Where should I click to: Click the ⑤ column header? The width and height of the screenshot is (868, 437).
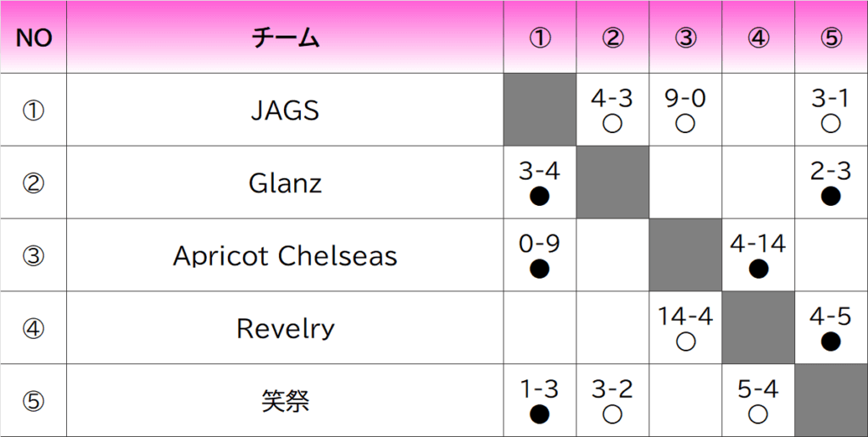pos(831,38)
